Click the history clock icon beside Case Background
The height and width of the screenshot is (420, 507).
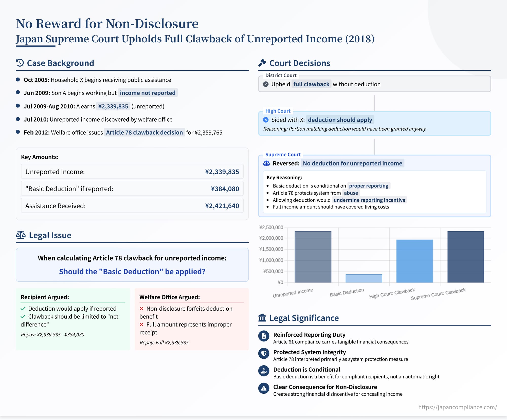20,63
